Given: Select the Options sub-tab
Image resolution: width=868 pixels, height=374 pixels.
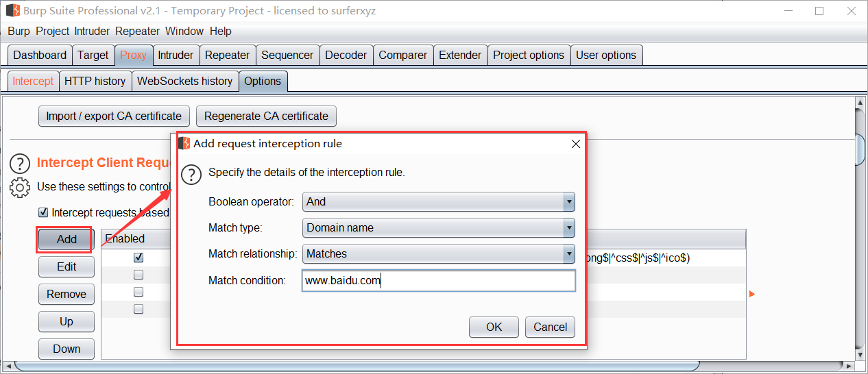Looking at the screenshot, I should pyautogui.click(x=263, y=82).
